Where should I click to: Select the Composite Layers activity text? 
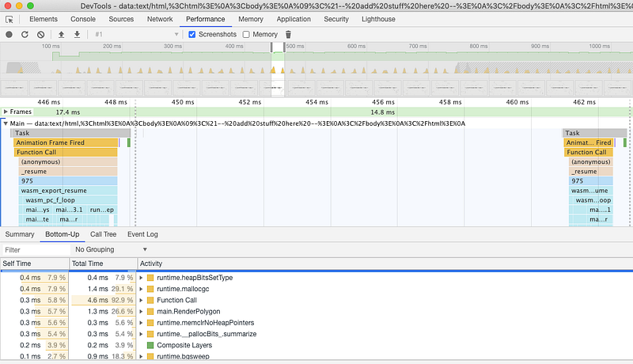click(x=184, y=346)
